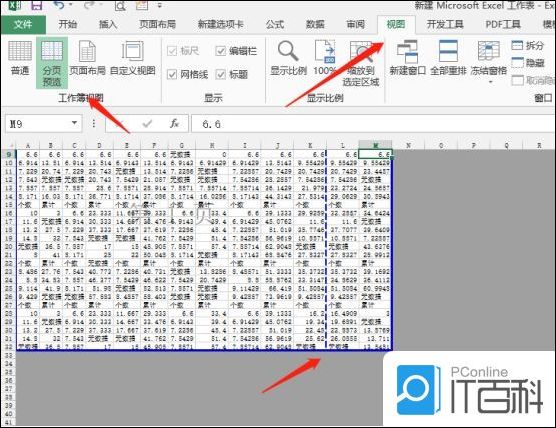Open 公式 formulas tab
The width and height of the screenshot is (556, 428).
[x=275, y=24]
